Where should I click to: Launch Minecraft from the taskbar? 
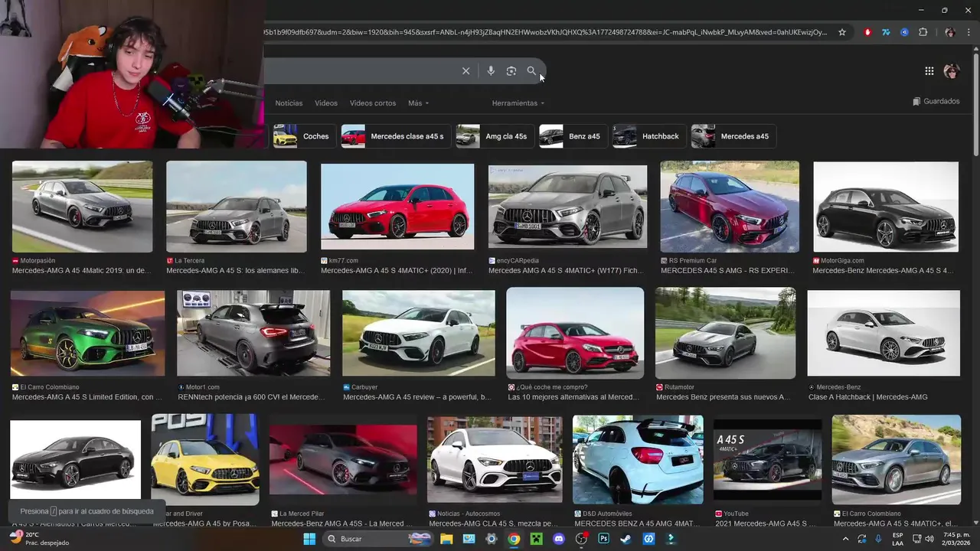click(536, 539)
